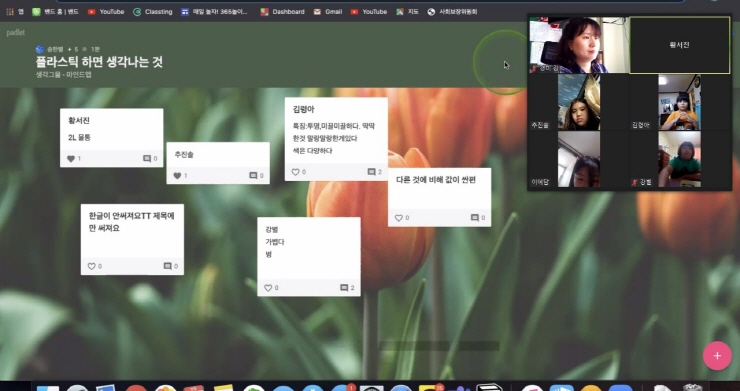This screenshot has width=740, height=391.
Task: Open comments on the 황서진 post
Action: point(150,159)
